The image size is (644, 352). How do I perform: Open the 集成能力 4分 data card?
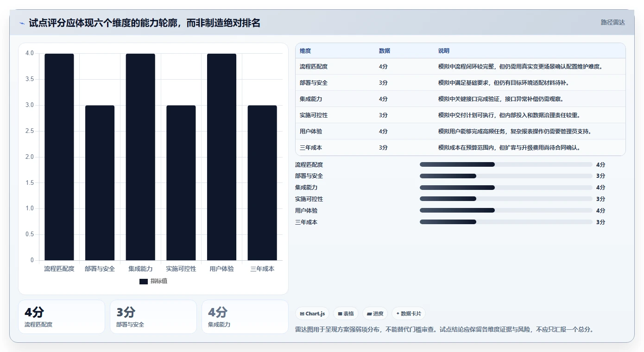point(245,317)
